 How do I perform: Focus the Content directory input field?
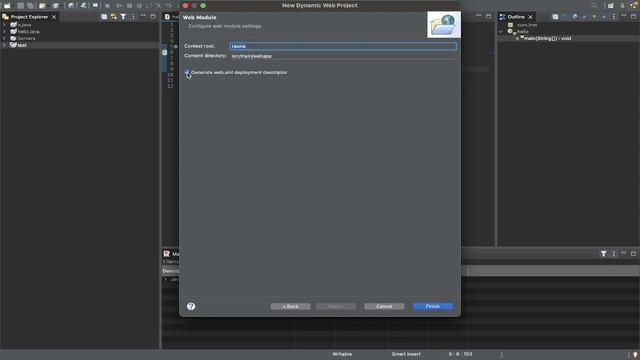(343, 56)
